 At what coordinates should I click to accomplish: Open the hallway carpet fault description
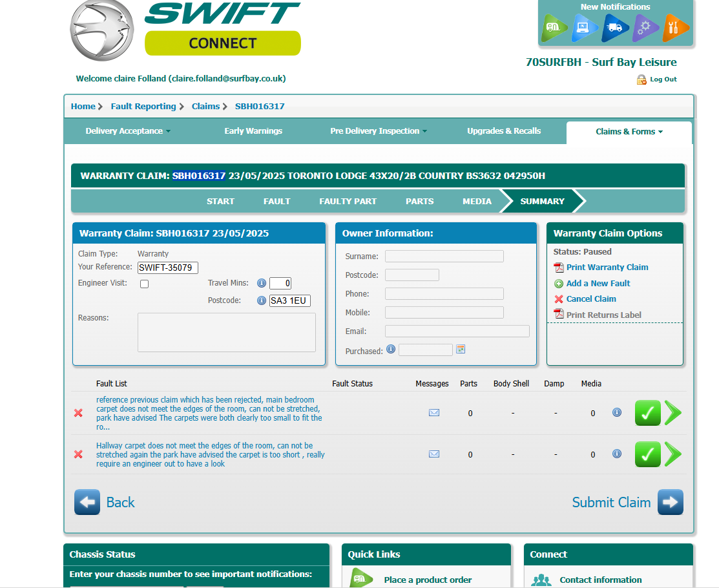point(211,454)
